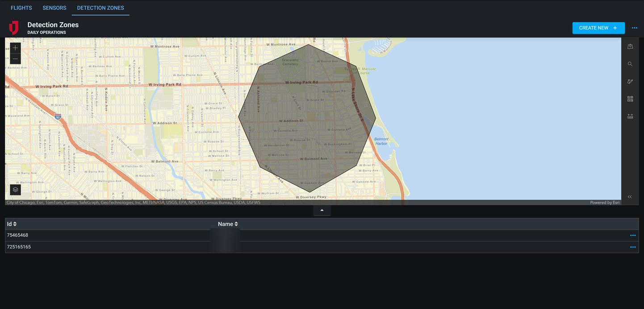This screenshot has height=309, width=644.
Task: Switch to the FLIGHTS tab
Action: coord(21,8)
